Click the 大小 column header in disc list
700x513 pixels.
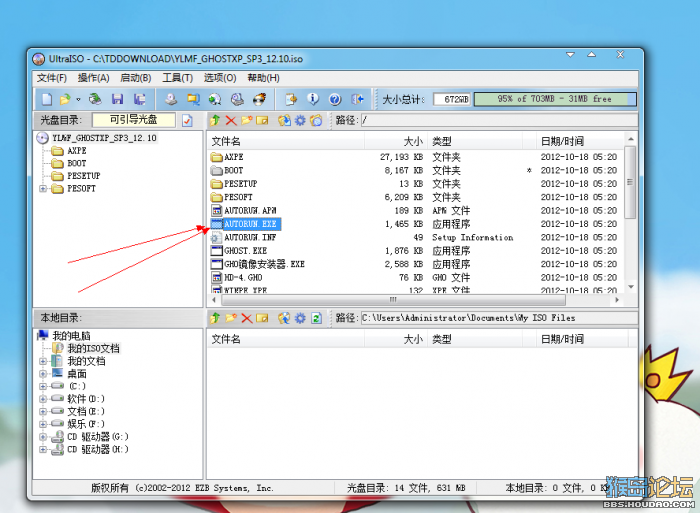[x=396, y=142]
